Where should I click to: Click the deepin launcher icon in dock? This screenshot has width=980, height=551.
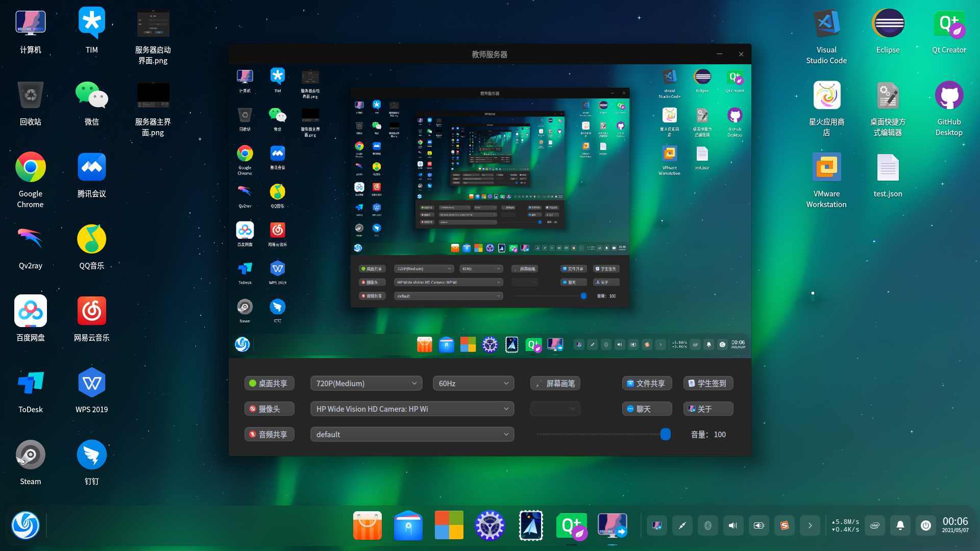(26, 525)
